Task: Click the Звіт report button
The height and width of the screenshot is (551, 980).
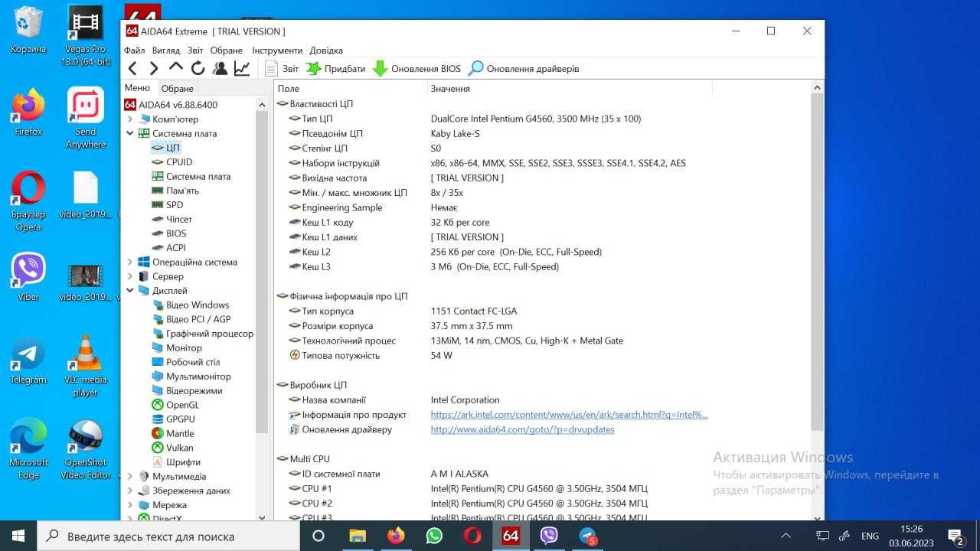Action: 282,69
